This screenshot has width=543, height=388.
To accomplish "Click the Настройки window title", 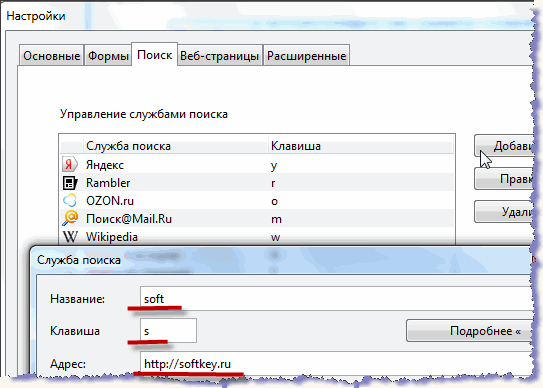I will 36,16.
